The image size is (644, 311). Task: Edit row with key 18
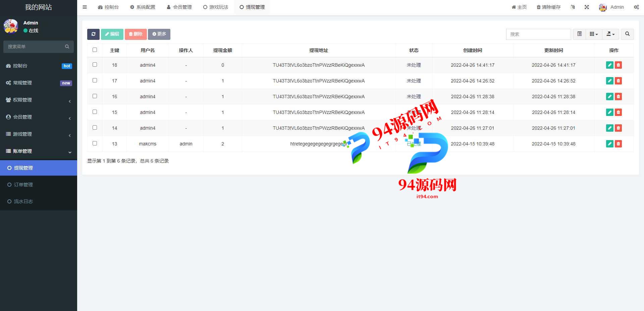point(610,65)
